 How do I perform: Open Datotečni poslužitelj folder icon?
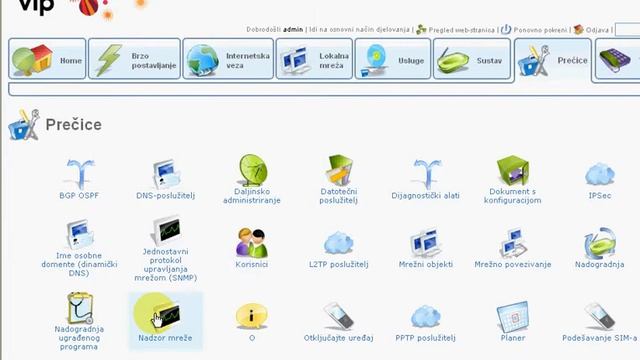pos(339,170)
